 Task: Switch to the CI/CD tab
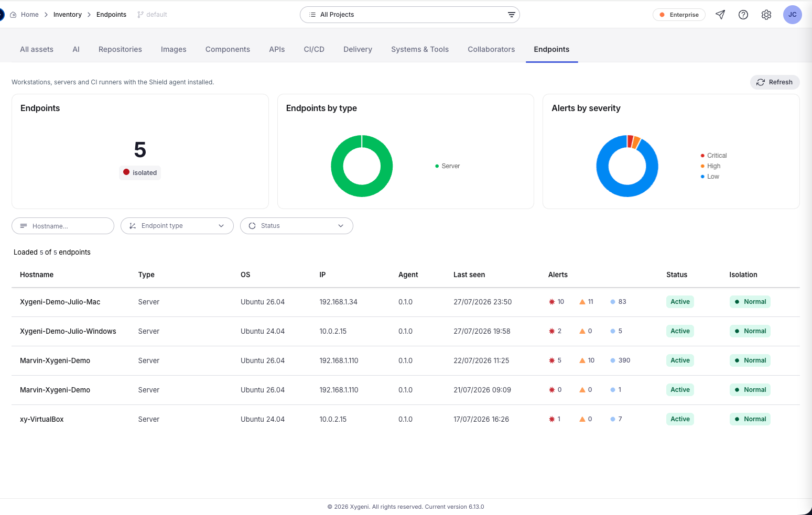point(314,49)
